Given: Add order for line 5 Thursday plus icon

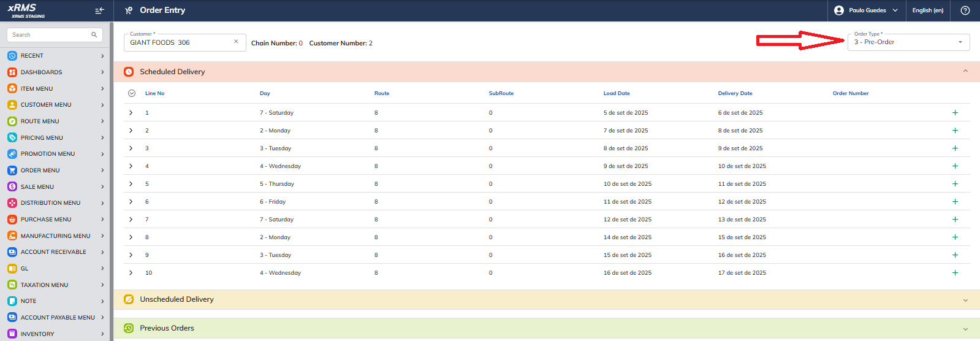Looking at the screenshot, I should click(955, 184).
